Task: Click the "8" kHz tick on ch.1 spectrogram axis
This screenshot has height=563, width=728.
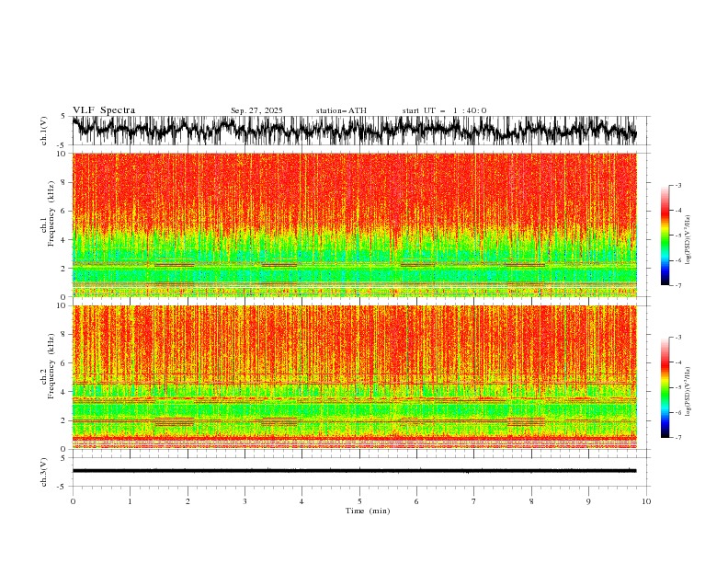Action: pyautogui.click(x=63, y=182)
